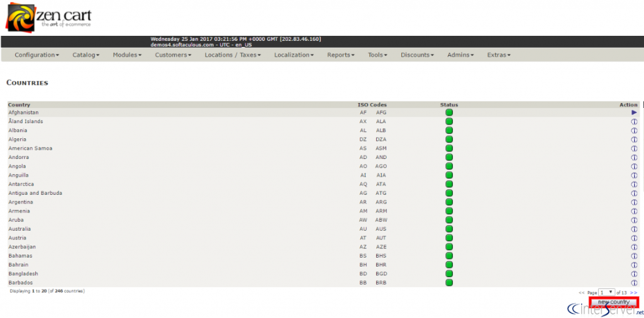
Task: Select the Bangladesh country name
Action: (x=23, y=273)
